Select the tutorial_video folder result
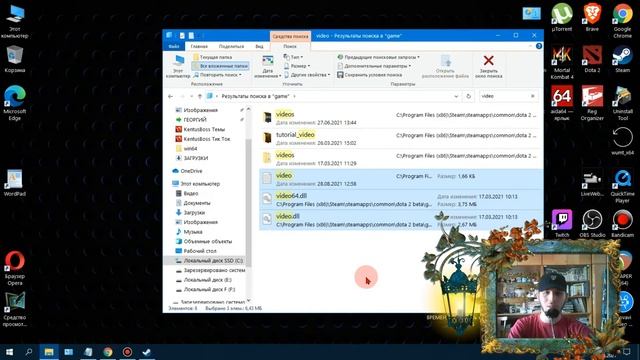Image resolution: width=640 pixels, height=360 pixels. click(x=401, y=138)
